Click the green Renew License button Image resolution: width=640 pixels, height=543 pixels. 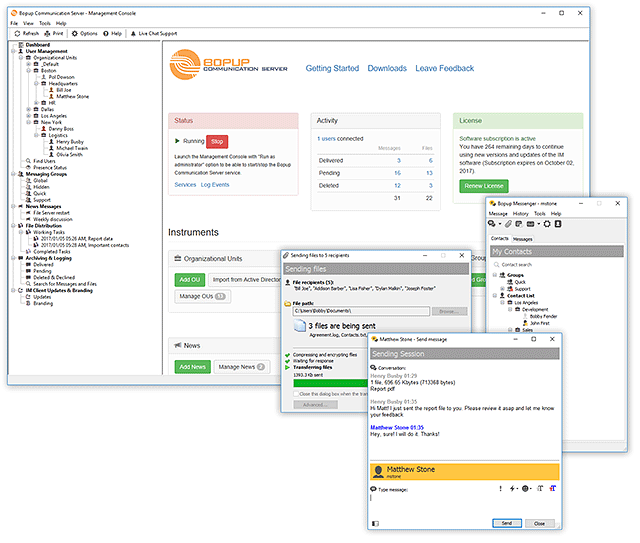coord(484,186)
